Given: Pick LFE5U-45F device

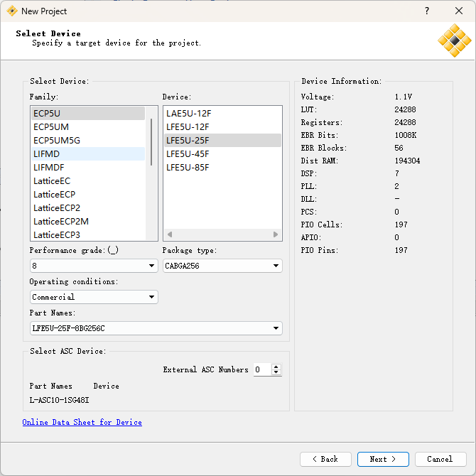Looking at the screenshot, I should click(x=222, y=154).
